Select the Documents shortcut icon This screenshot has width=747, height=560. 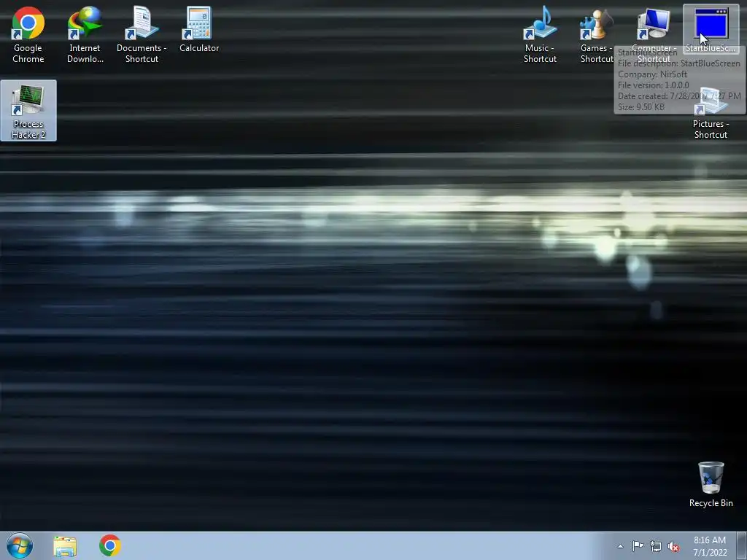pyautogui.click(x=142, y=35)
